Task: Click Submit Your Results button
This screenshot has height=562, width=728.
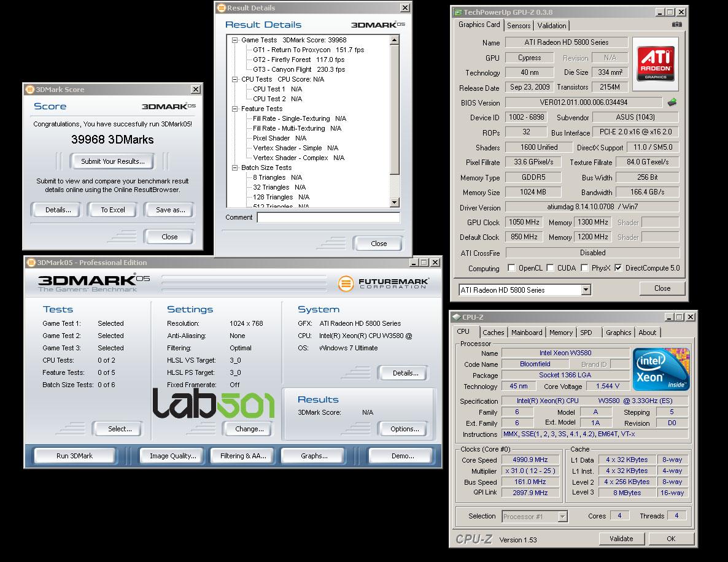Action: pyautogui.click(x=112, y=161)
